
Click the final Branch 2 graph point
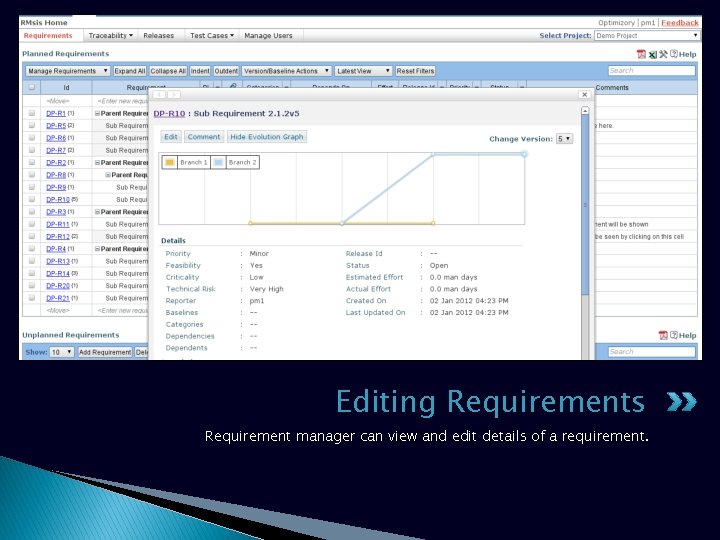(524, 154)
